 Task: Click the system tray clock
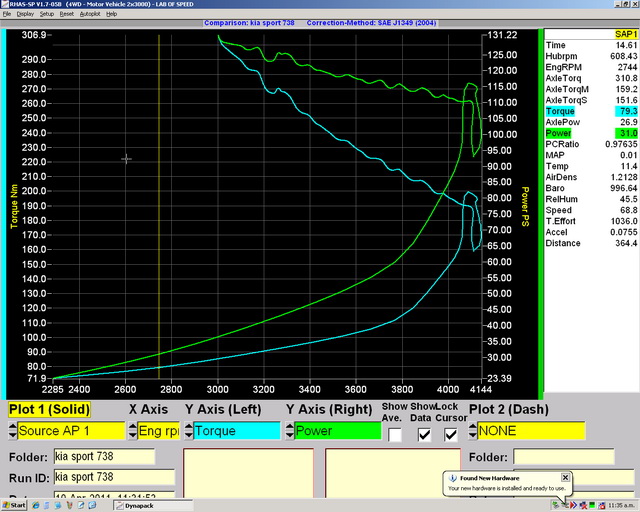(x=620, y=506)
